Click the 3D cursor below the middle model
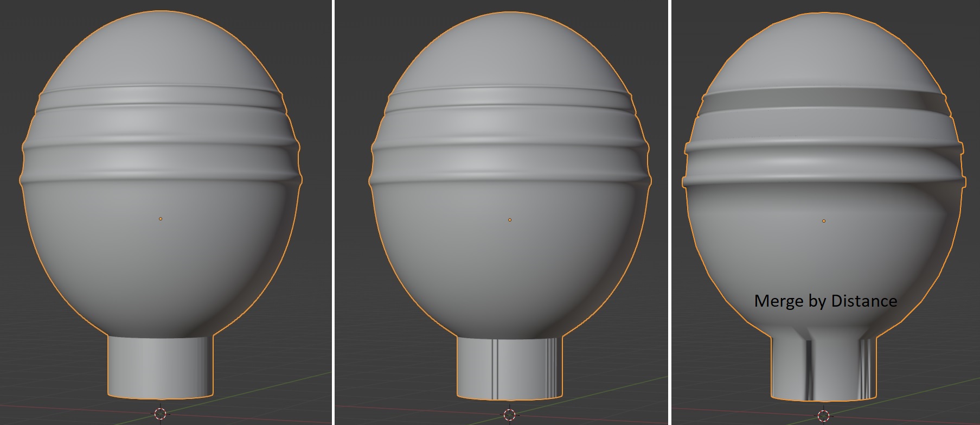Screen dimensions: 980x425 point(509,415)
